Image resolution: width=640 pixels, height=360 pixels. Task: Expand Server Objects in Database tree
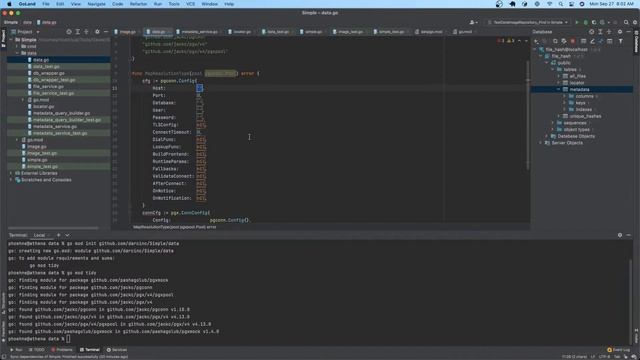pyautogui.click(x=541, y=143)
